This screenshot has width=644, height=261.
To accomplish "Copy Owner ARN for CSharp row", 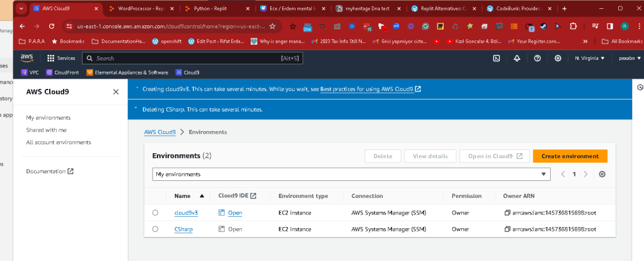I will [x=507, y=229].
